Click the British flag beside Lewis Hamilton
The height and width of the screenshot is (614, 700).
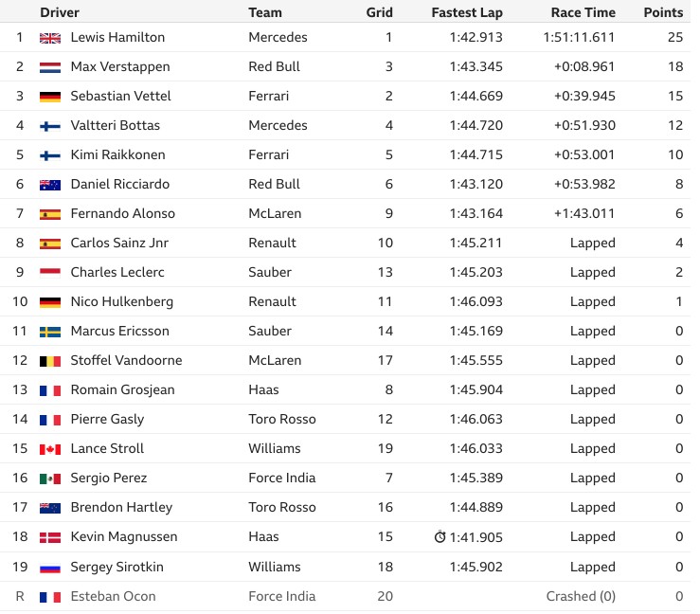pos(50,38)
